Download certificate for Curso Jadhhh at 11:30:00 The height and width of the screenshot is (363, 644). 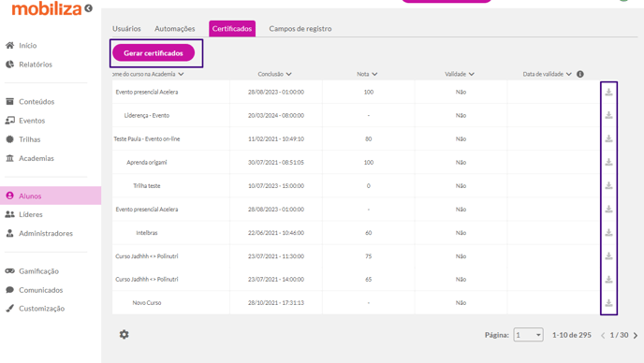[608, 255]
